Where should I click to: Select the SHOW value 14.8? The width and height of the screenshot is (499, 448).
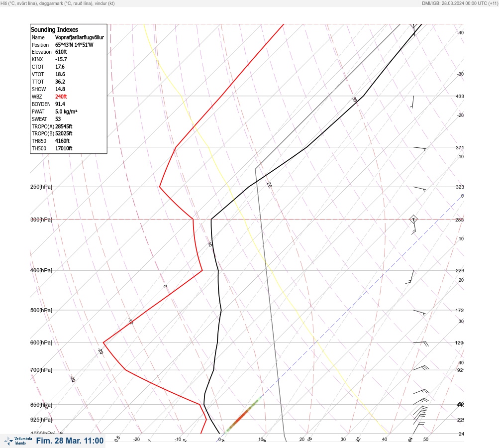pos(60,89)
